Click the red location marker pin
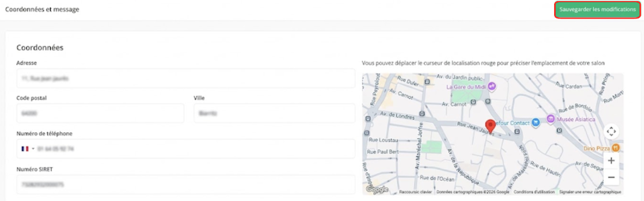This screenshot has height=201, width=644. 490,127
